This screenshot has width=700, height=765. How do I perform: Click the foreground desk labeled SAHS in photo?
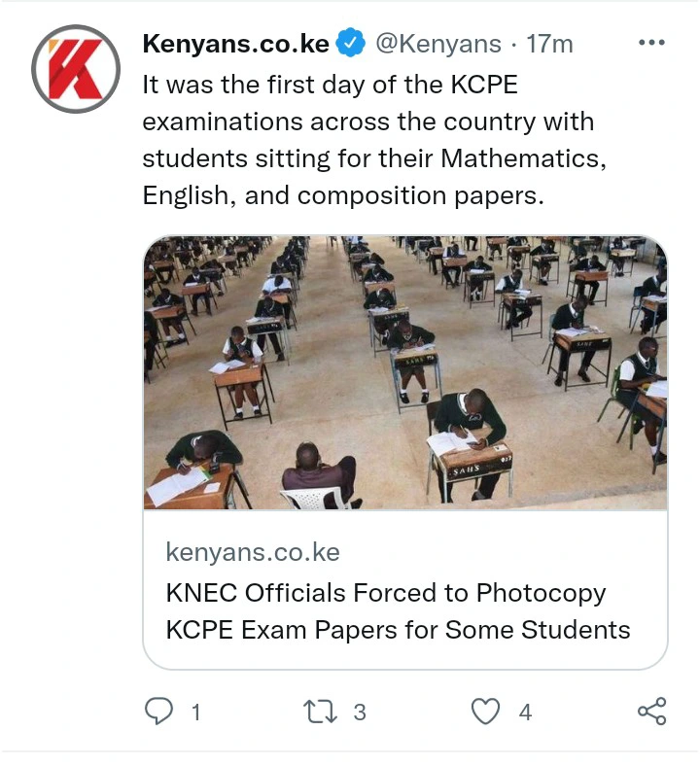(x=472, y=467)
